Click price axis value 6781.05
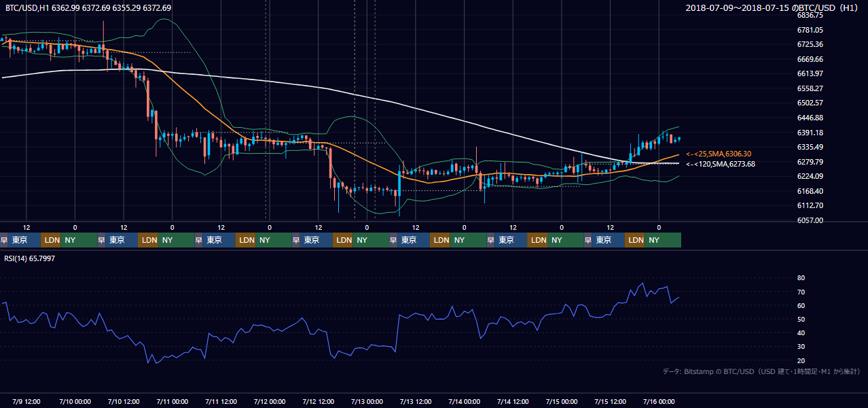This screenshot has height=408, width=868. point(810,30)
